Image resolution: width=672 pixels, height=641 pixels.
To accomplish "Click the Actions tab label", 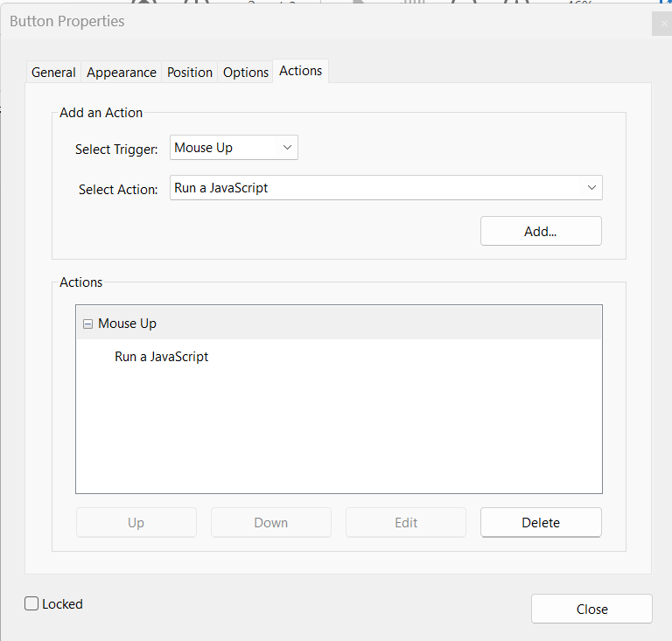I will pos(301,71).
